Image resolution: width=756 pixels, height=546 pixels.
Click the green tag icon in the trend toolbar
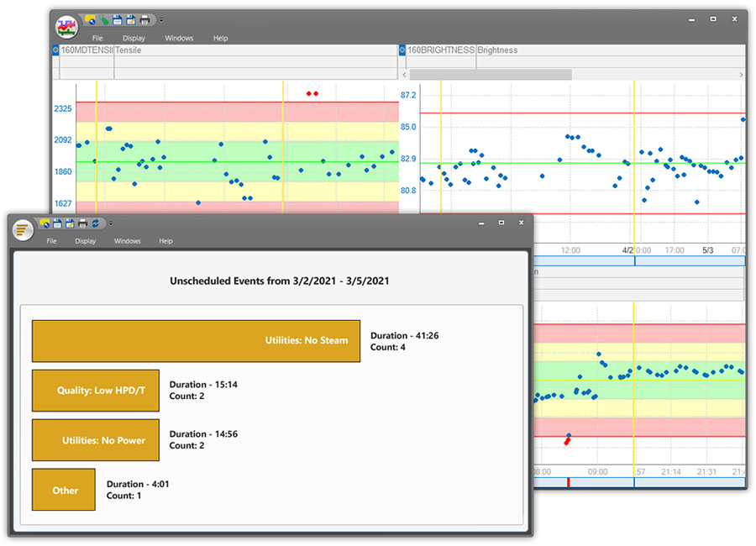point(103,19)
